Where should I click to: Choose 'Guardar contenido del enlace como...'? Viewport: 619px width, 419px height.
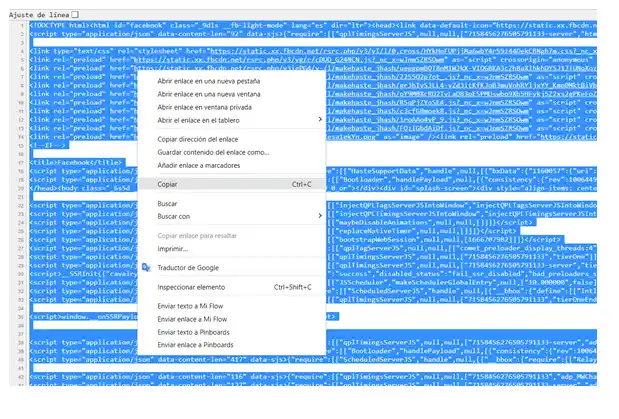[213, 152]
